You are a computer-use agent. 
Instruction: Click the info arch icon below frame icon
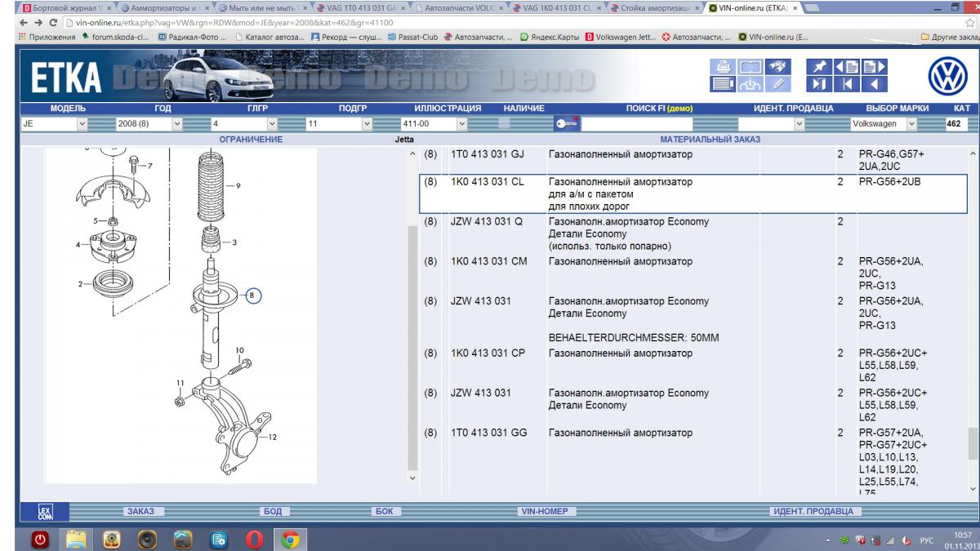point(751,84)
